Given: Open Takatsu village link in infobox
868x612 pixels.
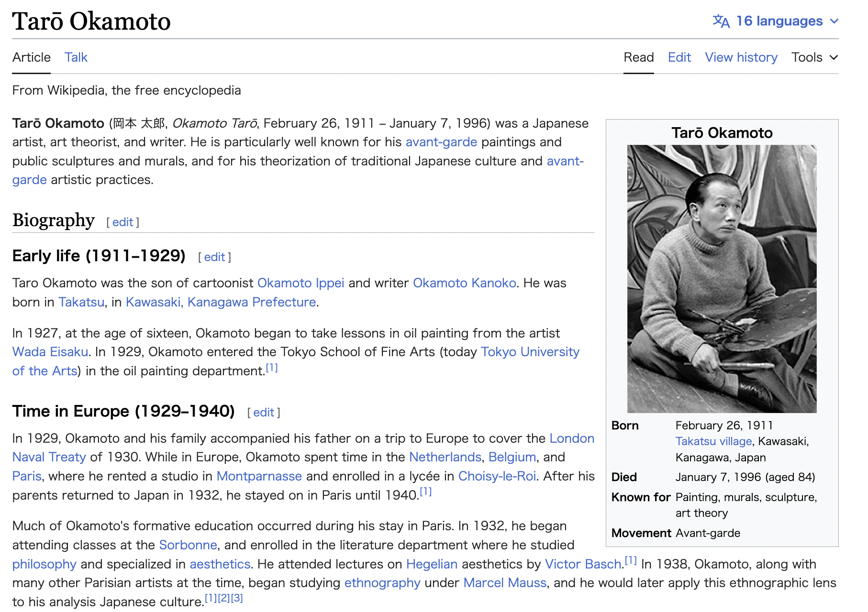Looking at the screenshot, I should click(x=713, y=441).
